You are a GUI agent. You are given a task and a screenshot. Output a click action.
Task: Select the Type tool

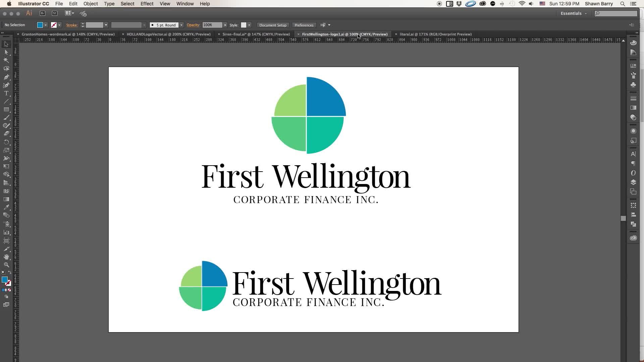click(6, 93)
